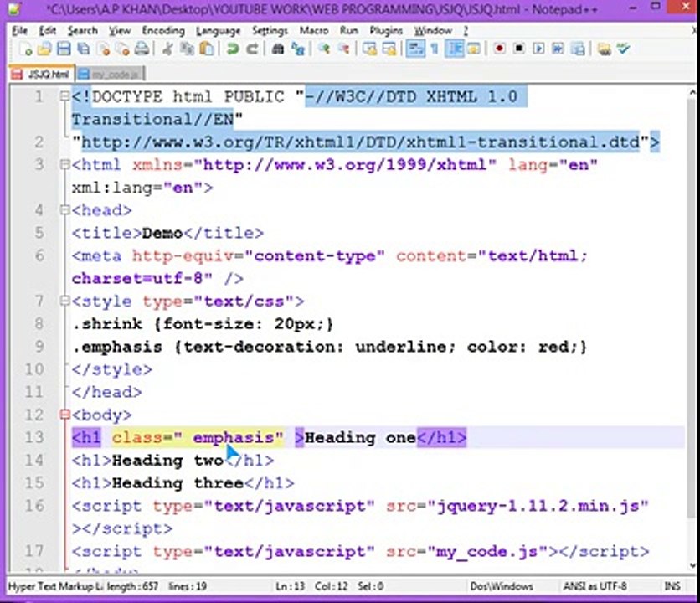Switch to the my_code.js tab
The width and height of the screenshot is (700, 603).
(x=110, y=75)
